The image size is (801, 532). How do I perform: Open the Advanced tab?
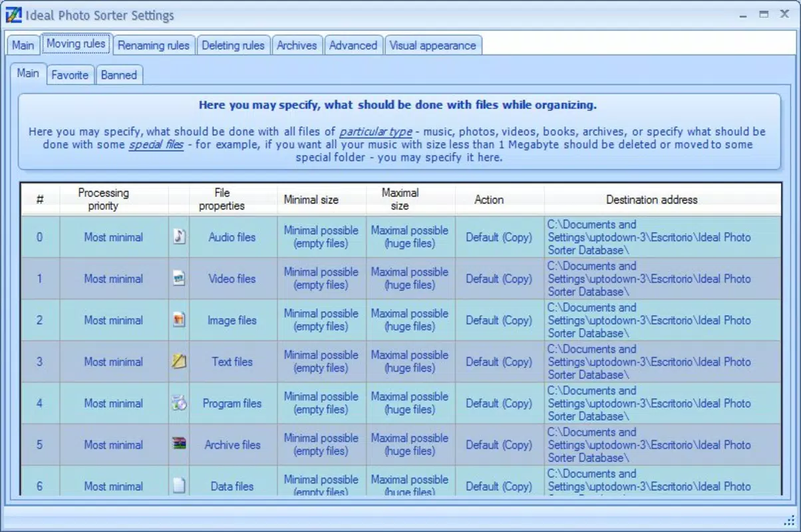pyautogui.click(x=353, y=45)
